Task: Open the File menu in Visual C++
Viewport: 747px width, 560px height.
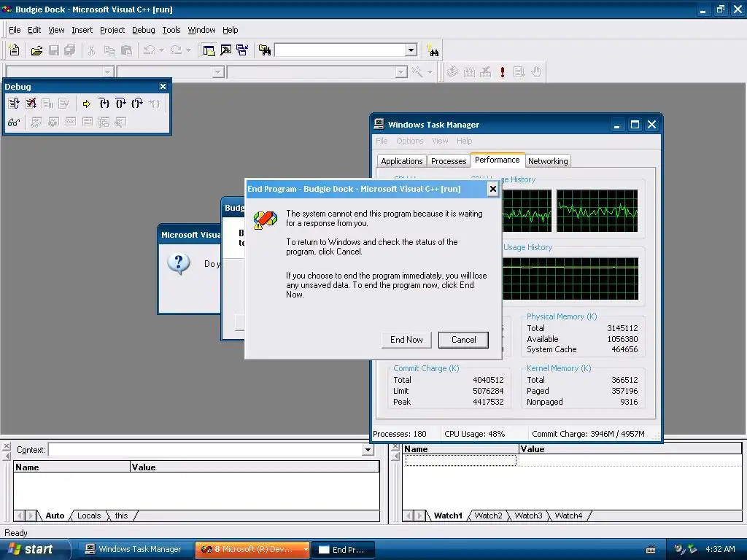Action: click(15, 30)
